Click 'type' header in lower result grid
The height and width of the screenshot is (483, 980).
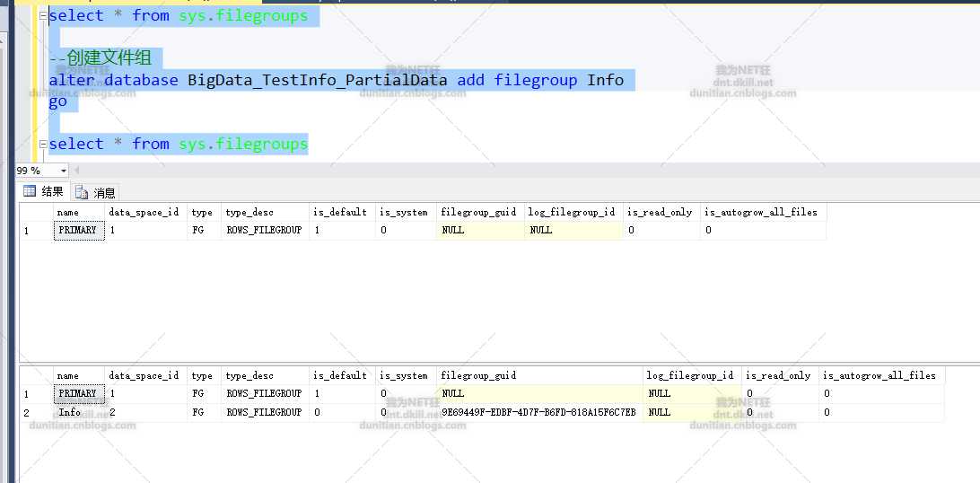pyautogui.click(x=204, y=375)
